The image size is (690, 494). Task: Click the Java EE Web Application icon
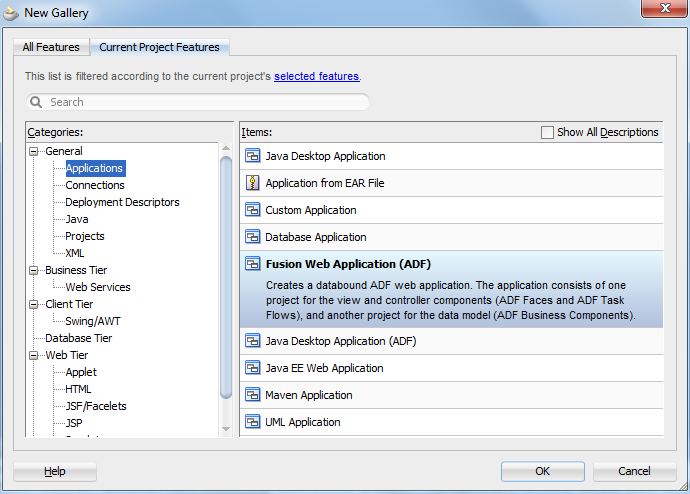(x=253, y=368)
